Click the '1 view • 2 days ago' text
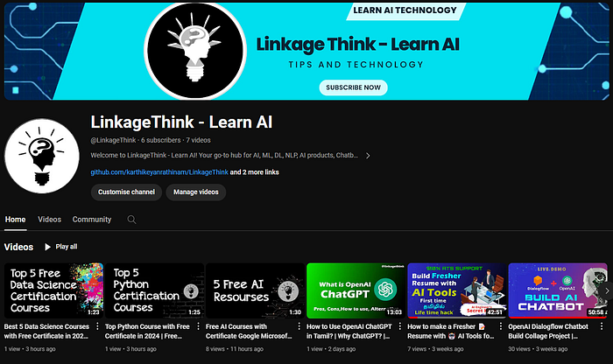Image resolution: width=613 pixels, height=364 pixels. 331,349
